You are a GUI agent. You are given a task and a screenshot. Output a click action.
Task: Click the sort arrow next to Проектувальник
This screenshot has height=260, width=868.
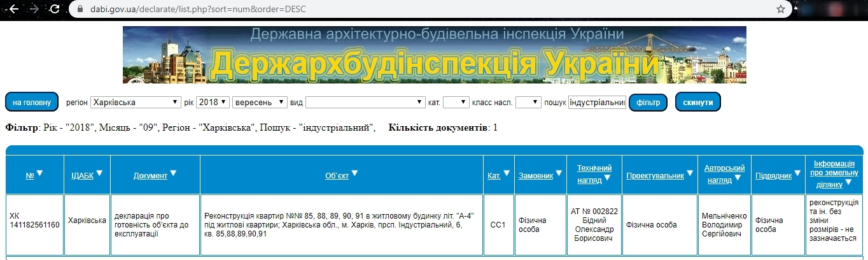pos(689,173)
